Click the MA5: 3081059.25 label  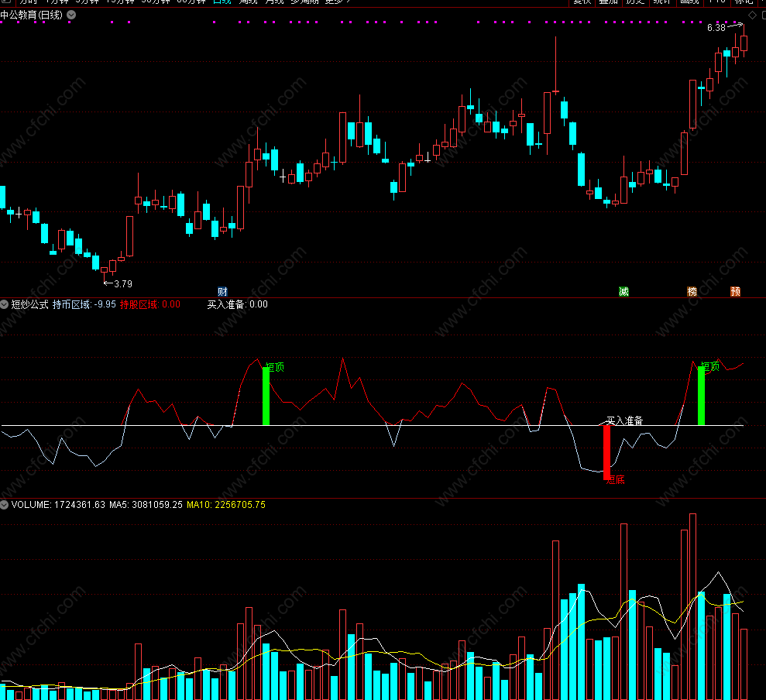(146, 505)
